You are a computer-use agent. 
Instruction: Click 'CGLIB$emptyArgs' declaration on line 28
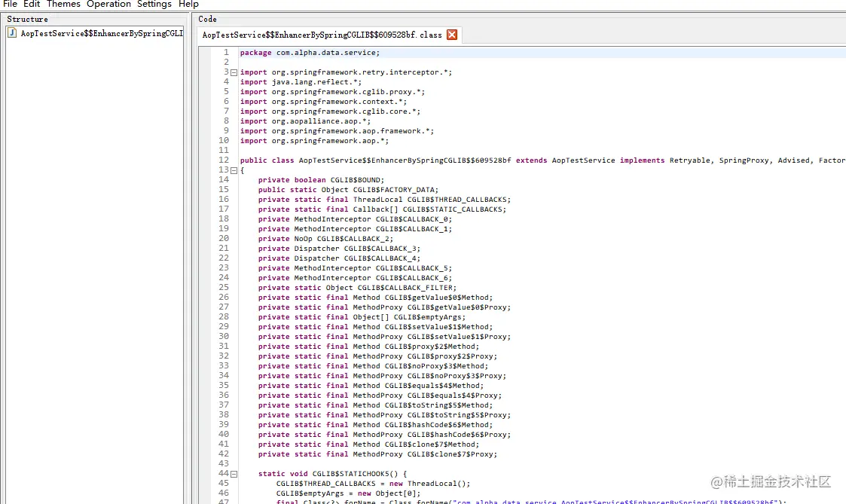tap(362, 316)
